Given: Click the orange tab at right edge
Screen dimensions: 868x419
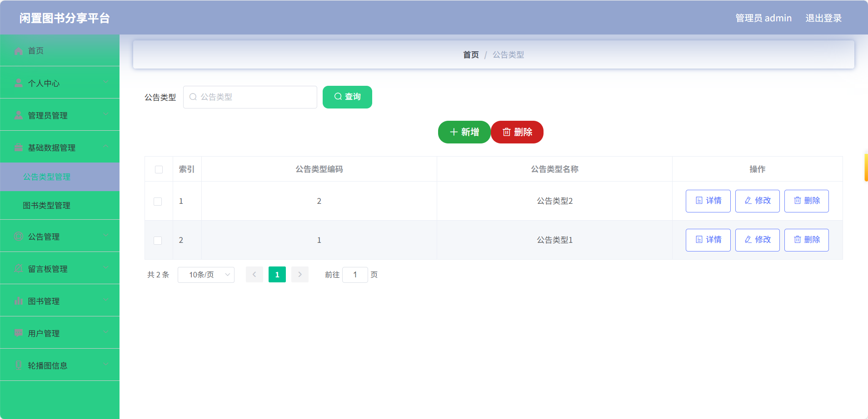Looking at the screenshot, I should click(866, 168).
